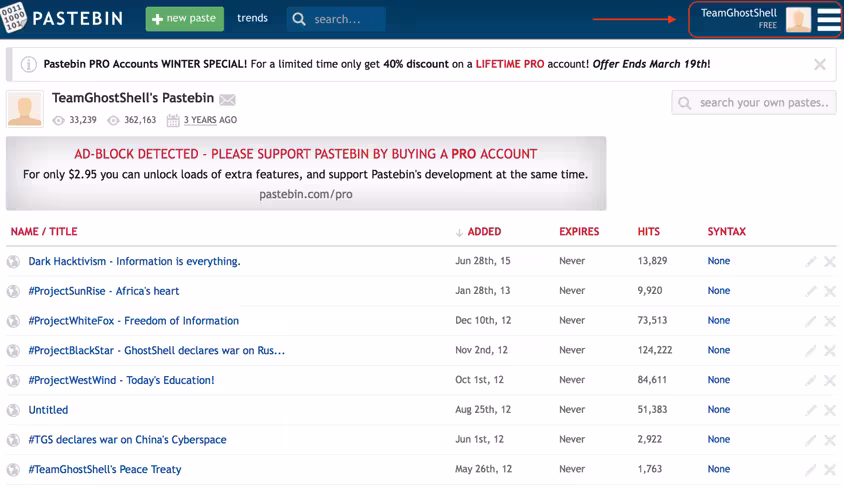
Task: Delete the #ProjectSunRise paste
Action: click(x=829, y=292)
